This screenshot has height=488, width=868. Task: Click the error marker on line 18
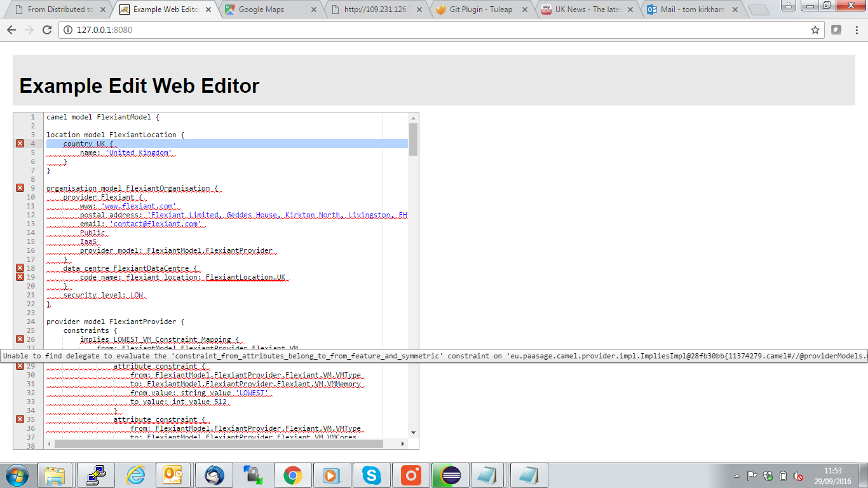[x=20, y=268]
